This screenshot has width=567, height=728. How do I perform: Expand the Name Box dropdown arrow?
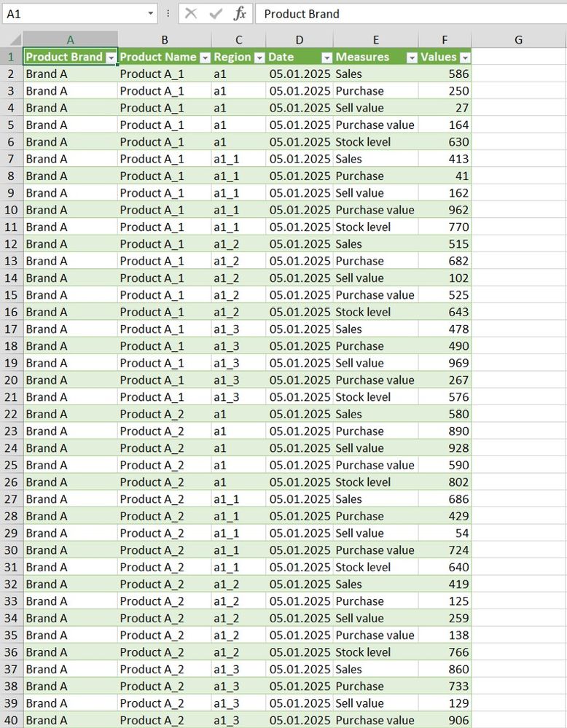click(150, 13)
